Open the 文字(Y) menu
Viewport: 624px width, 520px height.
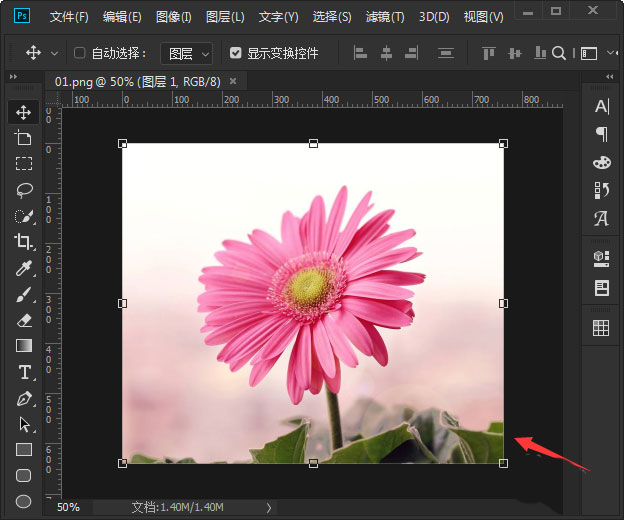click(x=279, y=17)
